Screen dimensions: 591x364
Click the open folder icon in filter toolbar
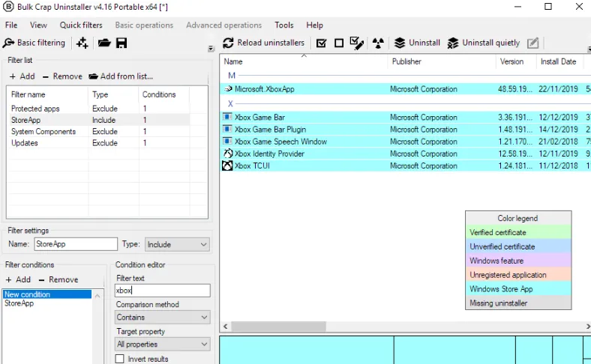[x=104, y=43]
